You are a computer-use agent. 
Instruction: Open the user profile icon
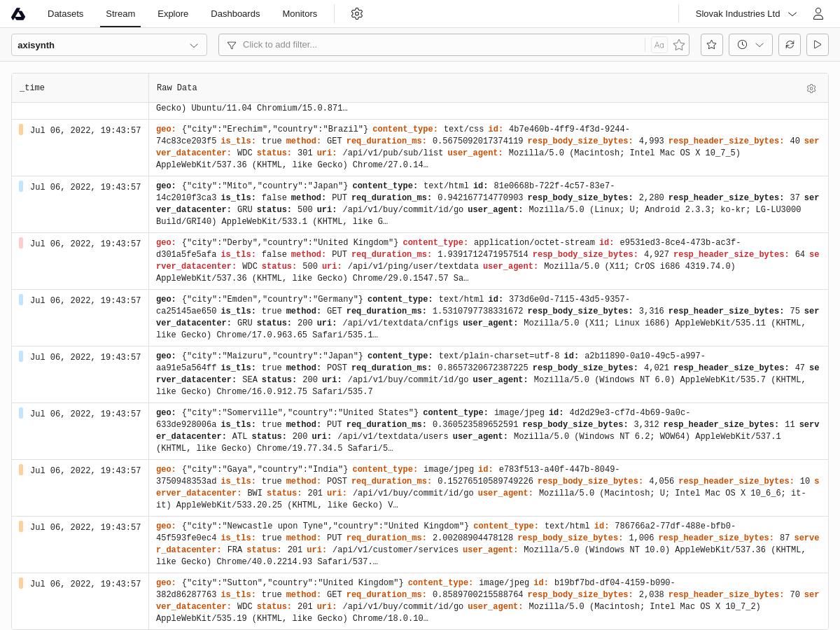pyautogui.click(x=818, y=14)
